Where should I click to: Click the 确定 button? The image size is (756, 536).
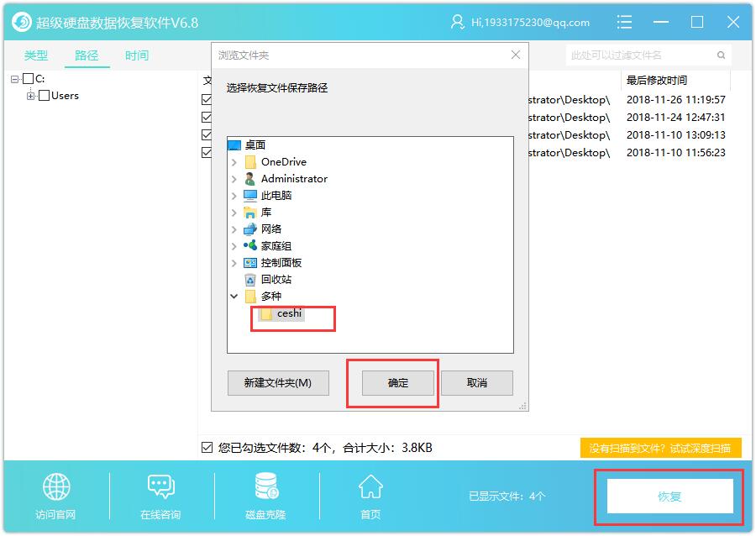398,383
